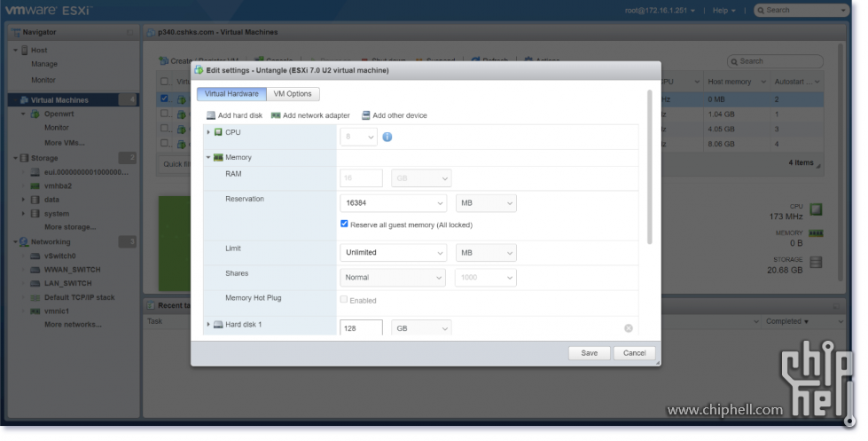The height and width of the screenshot is (441, 868).
Task: Switch to the VM Options tab
Action: (x=293, y=94)
